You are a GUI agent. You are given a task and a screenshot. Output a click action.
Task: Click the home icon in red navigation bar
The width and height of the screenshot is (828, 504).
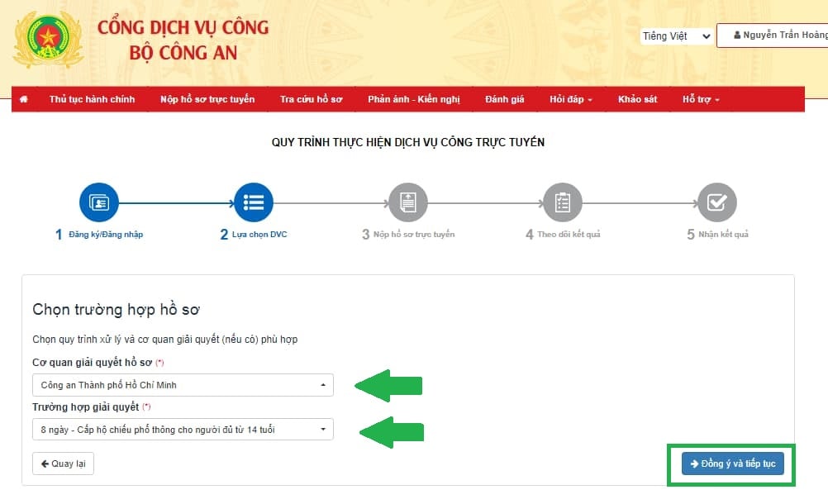[24, 99]
